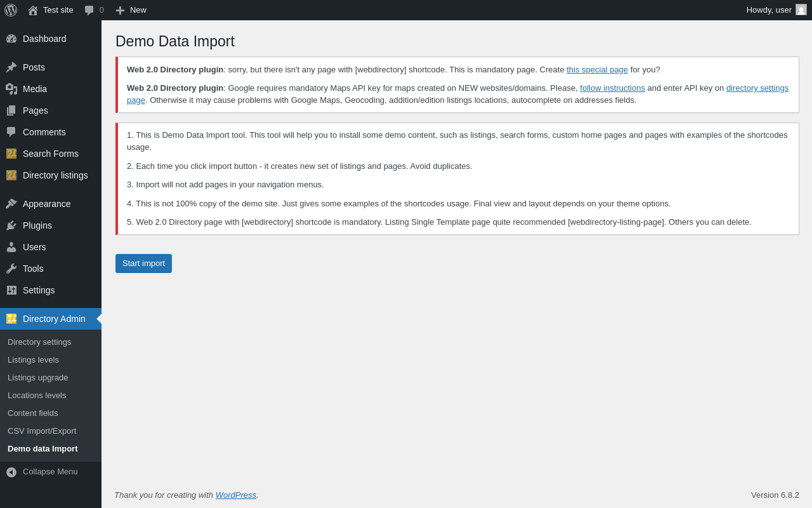Click the Tools wrench icon
812x508 pixels.
(x=11, y=269)
